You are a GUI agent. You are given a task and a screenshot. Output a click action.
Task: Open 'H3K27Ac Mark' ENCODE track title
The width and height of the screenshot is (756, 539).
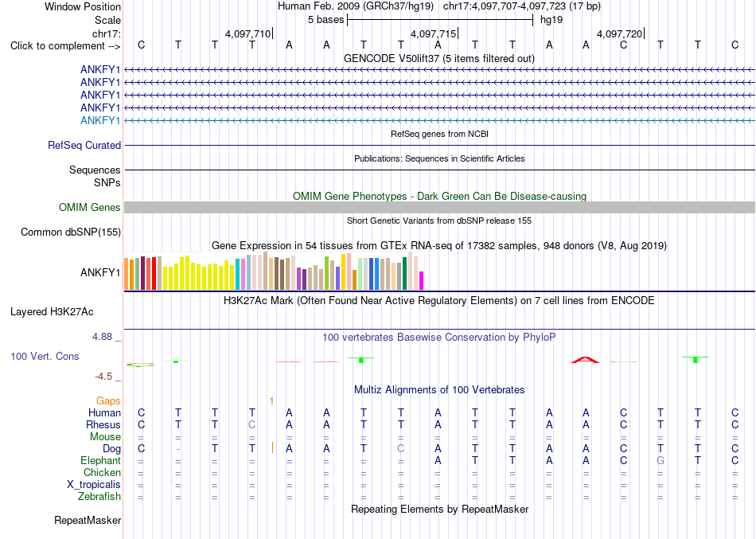[x=439, y=301]
